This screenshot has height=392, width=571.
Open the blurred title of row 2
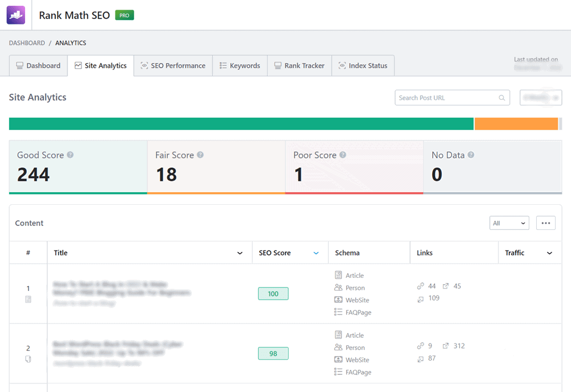pyautogui.click(x=117, y=348)
